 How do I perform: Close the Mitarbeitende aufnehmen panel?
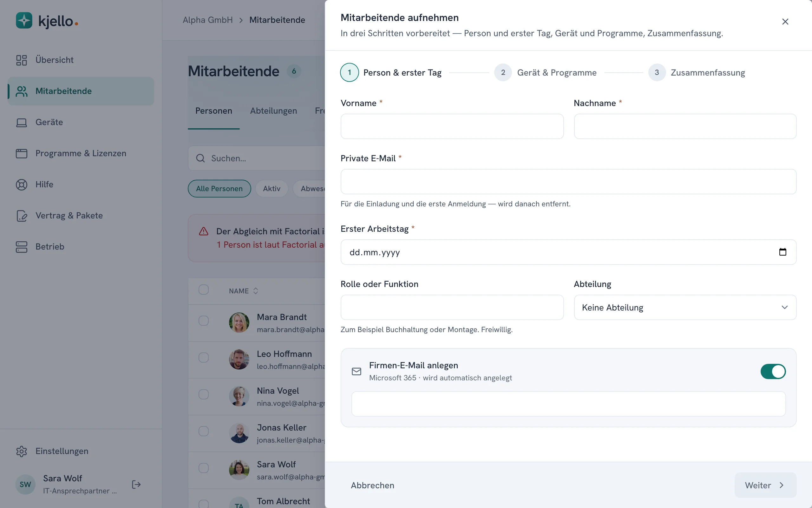[785, 22]
